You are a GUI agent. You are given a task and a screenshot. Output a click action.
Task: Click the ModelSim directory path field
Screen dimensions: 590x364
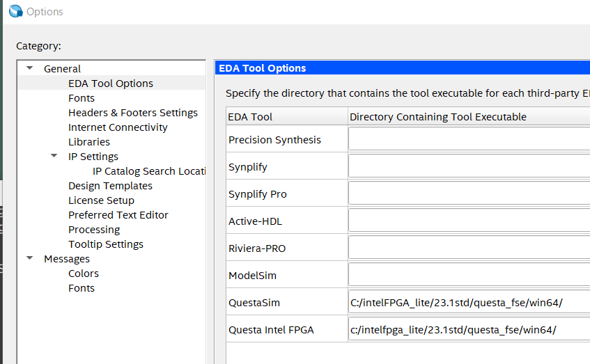coord(468,276)
